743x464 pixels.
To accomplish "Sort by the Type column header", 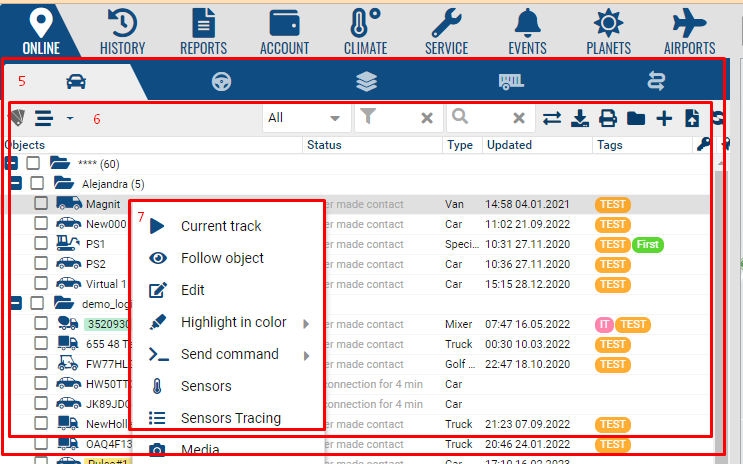I will 460,145.
